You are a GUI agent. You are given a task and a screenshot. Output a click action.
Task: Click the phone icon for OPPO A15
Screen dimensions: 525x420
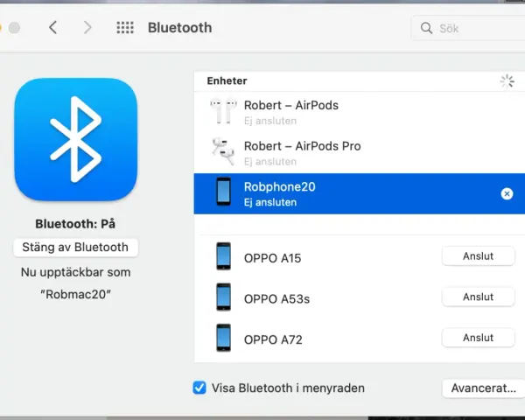tap(224, 256)
